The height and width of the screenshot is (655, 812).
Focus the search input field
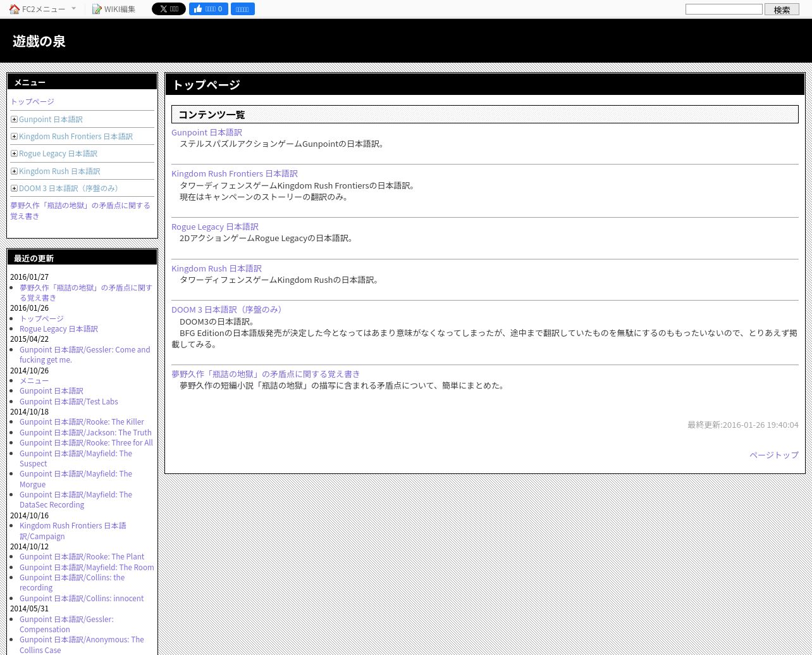[724, 9]
